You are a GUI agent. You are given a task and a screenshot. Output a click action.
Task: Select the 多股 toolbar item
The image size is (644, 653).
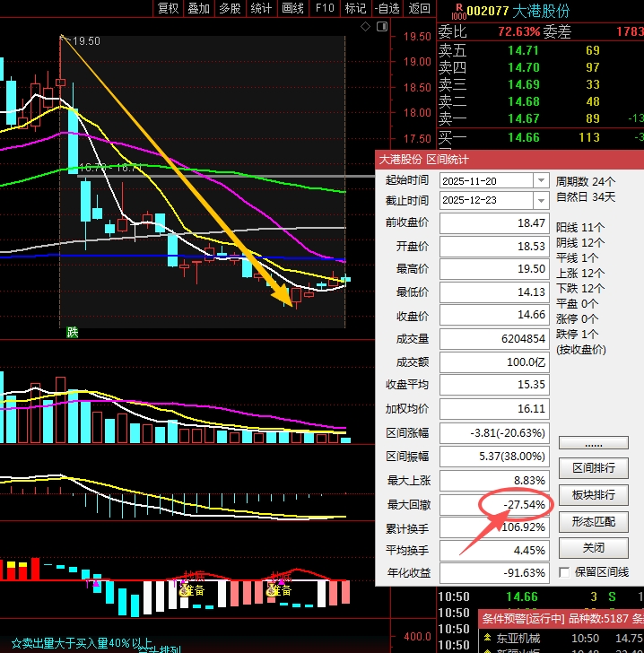[230, 8]
